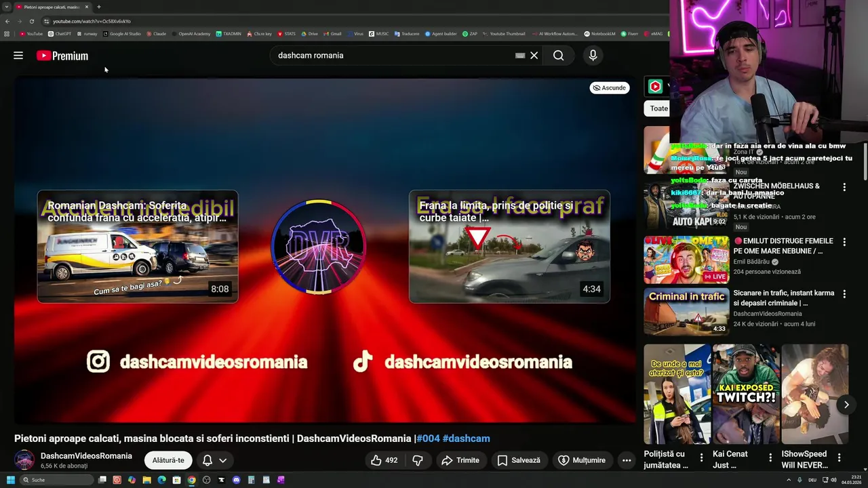Open a new Chrome tab
The image size is (868, 488).
[x=99, y=7]
